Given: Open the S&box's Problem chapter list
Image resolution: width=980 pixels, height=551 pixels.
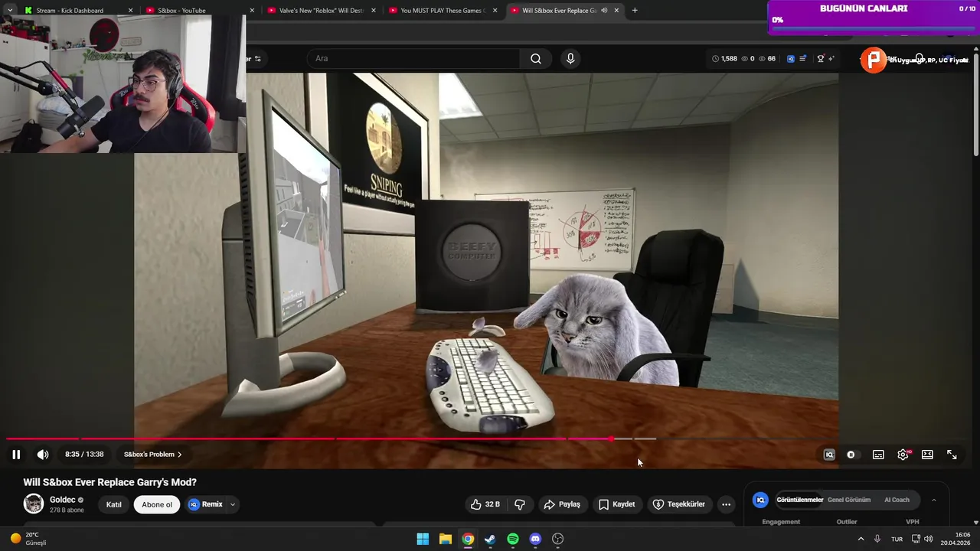Looking at the screenshot, I should (153, 455).
